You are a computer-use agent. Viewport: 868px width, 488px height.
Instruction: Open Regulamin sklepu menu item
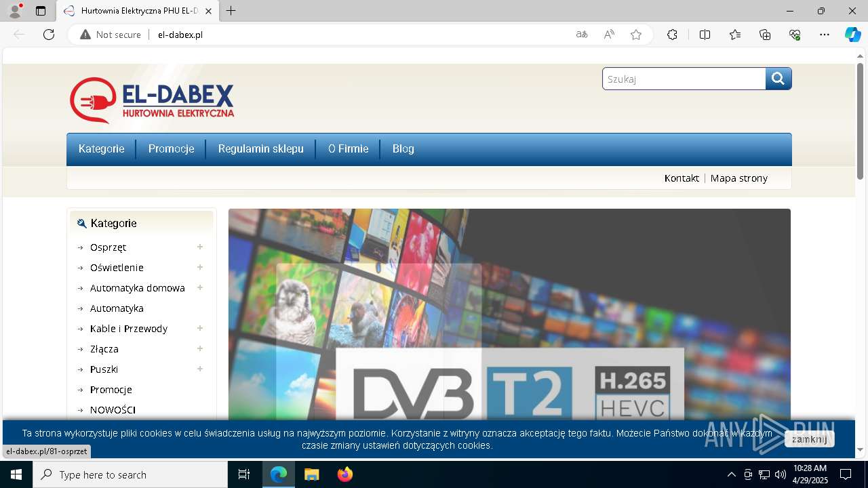(x=261, y=149)
